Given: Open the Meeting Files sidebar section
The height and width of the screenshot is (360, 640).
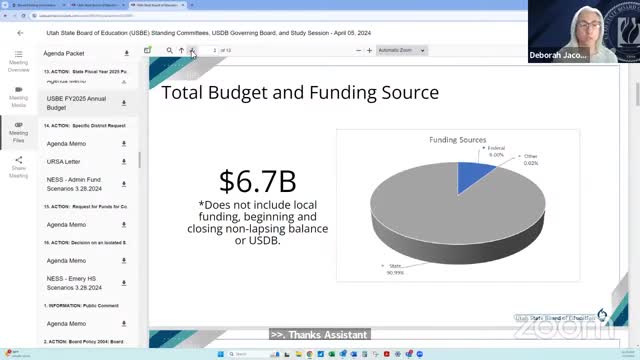Looking at the screenshot, I should (18, 132).
